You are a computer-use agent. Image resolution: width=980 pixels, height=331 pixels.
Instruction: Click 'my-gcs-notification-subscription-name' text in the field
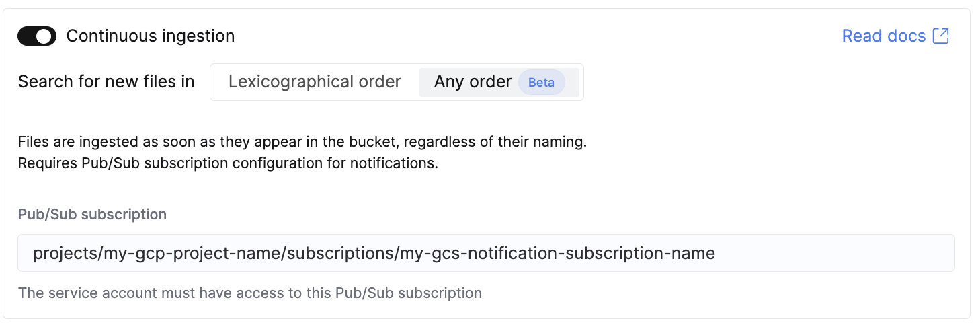click(557, 253)
